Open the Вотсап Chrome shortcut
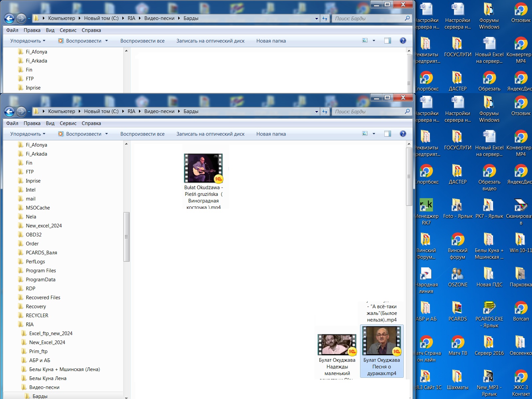Screen dimensions: 532x399 [x=520, y=308]
